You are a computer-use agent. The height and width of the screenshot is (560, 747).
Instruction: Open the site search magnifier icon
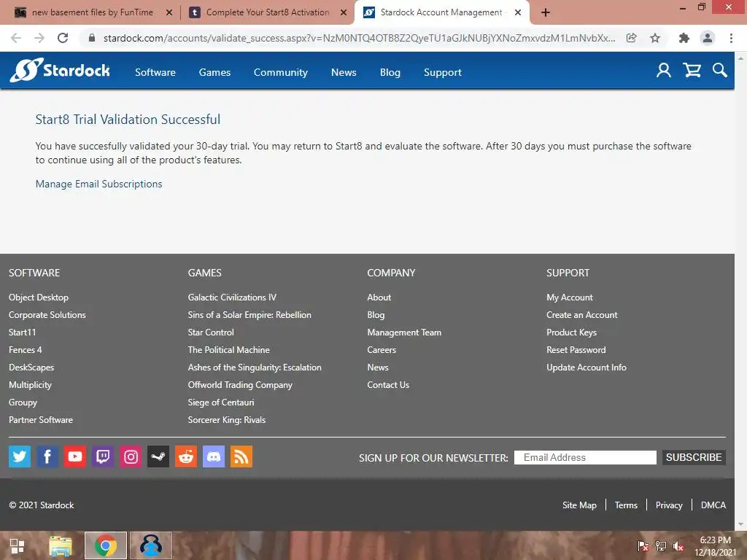tap(720, 71)
